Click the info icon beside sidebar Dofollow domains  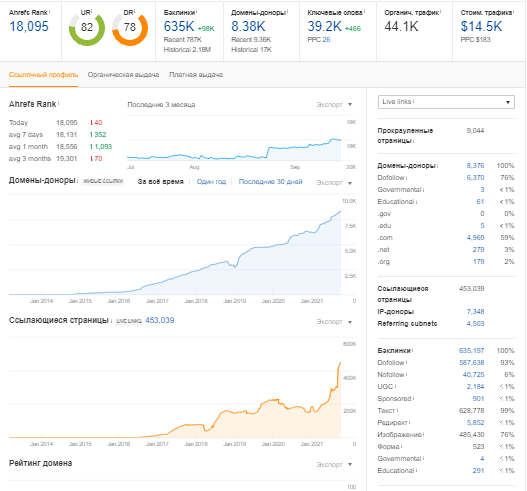[x=406, y=177]
